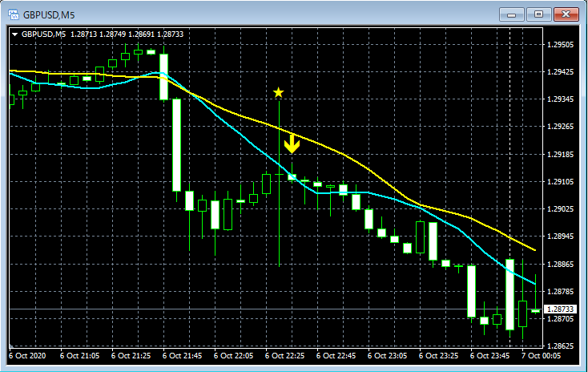Click the current price label 1.28733
The width and height of the screenshot is (588, 372).
point(560,309)
